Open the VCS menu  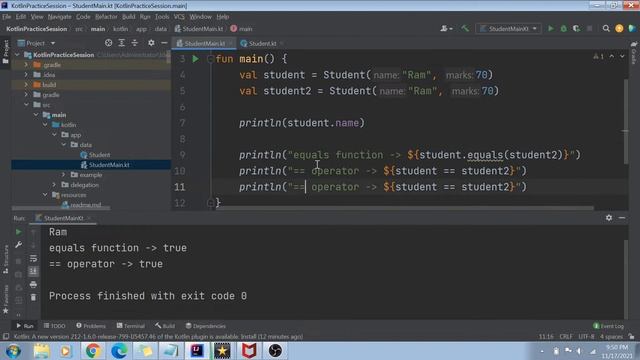(x=179, y=17)
